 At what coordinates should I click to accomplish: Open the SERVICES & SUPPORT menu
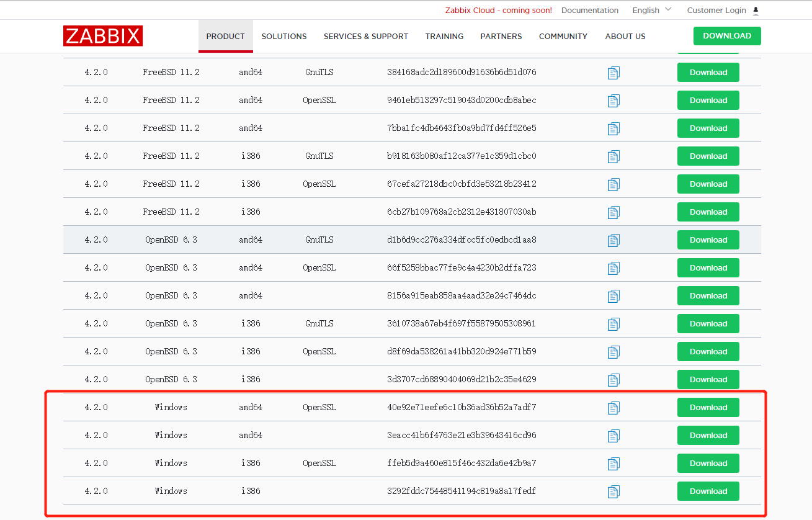[366, 36]
